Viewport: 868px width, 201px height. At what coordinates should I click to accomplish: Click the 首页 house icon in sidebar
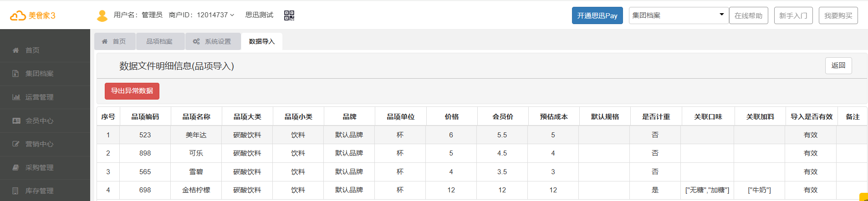click(x=16, y=50)
